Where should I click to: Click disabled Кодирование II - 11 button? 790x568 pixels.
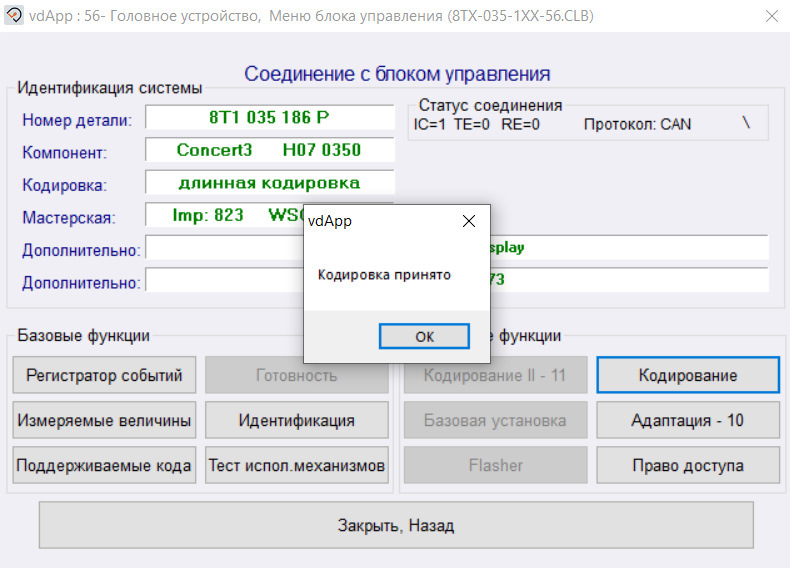(495, 375)
